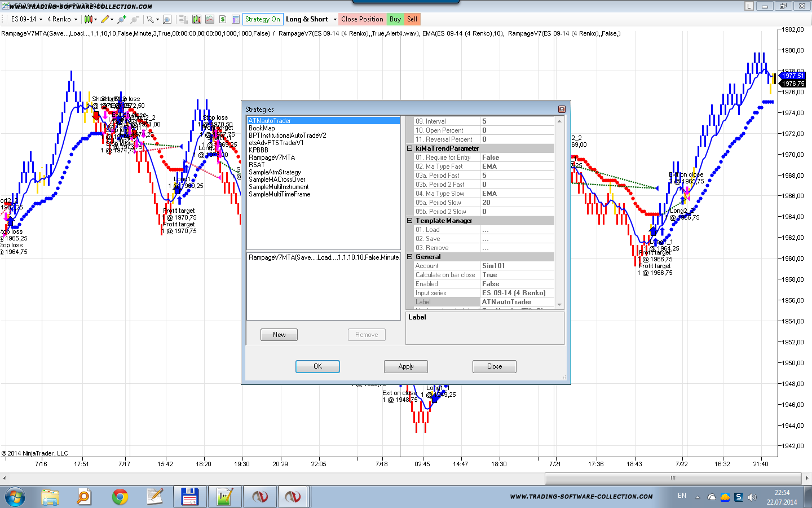The image size is (812, 508).
Task: Click the New strategy button
Action: [x=279, y=335]
